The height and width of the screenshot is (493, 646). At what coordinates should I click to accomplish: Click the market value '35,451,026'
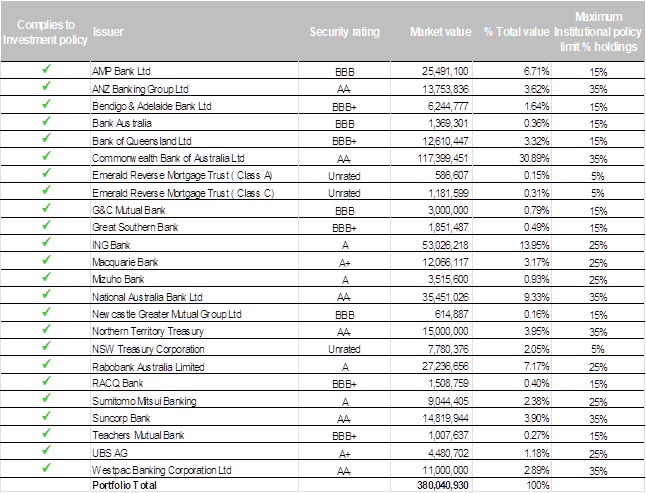coord(445,297)
